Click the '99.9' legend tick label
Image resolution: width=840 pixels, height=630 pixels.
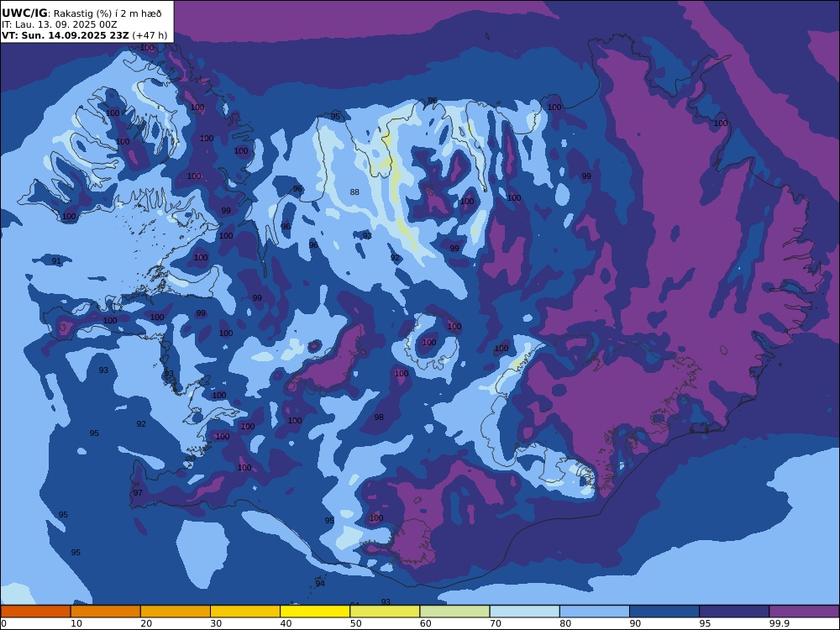779,623
